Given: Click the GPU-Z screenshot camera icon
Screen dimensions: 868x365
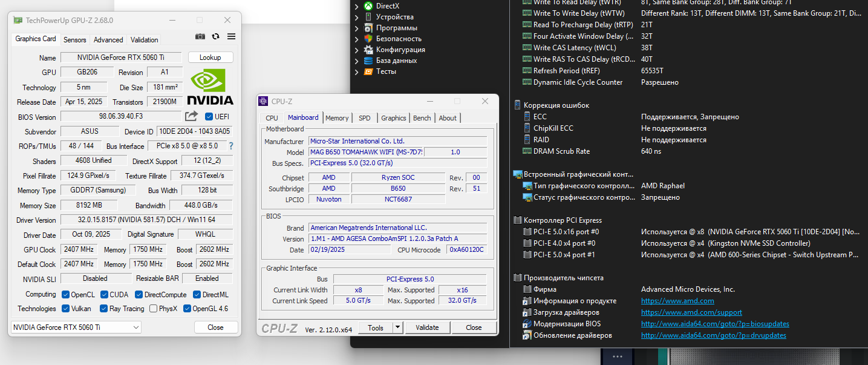Looking at the screenshot, I should point(200,37).
